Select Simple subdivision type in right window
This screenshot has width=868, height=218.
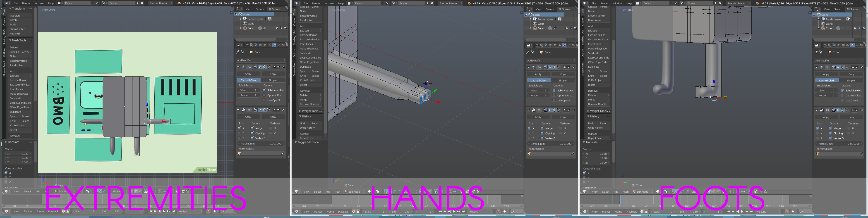[851, 80]
